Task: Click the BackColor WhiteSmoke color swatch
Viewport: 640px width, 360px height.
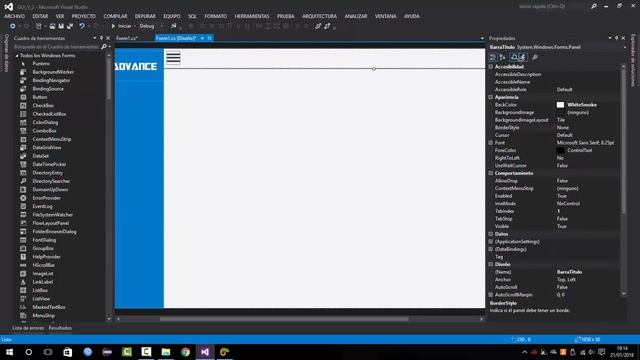Action: pyautogui.click(x=560, y=105)
